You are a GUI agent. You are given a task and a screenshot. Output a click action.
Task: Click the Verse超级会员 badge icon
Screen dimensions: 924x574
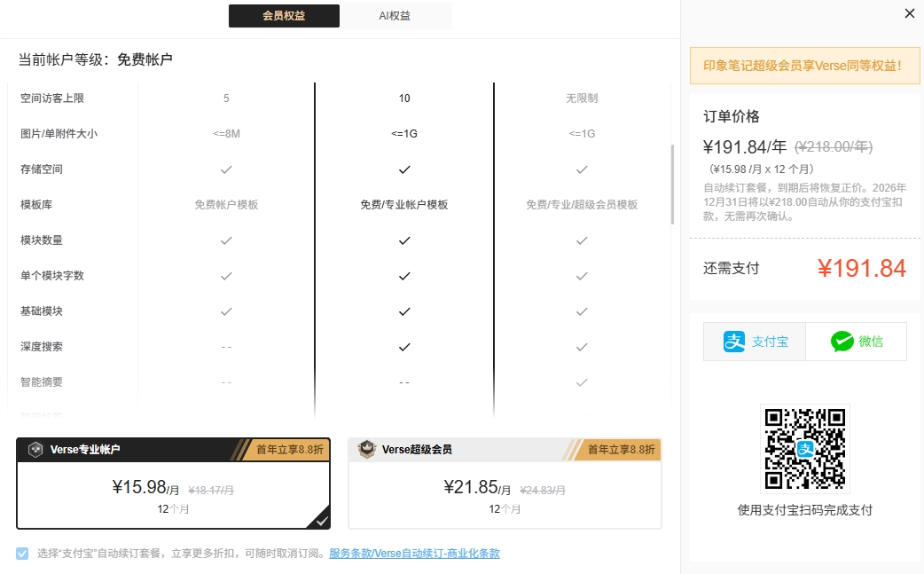click(x=366, y=449)
